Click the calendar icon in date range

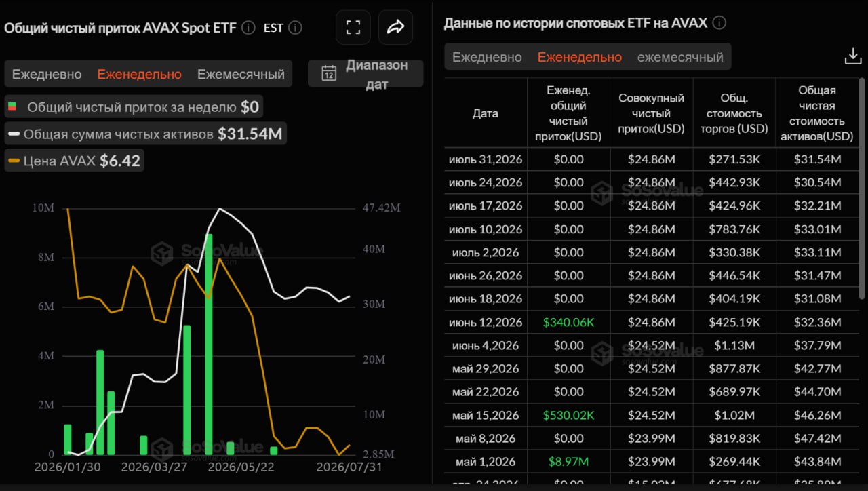tap(329, 73)
